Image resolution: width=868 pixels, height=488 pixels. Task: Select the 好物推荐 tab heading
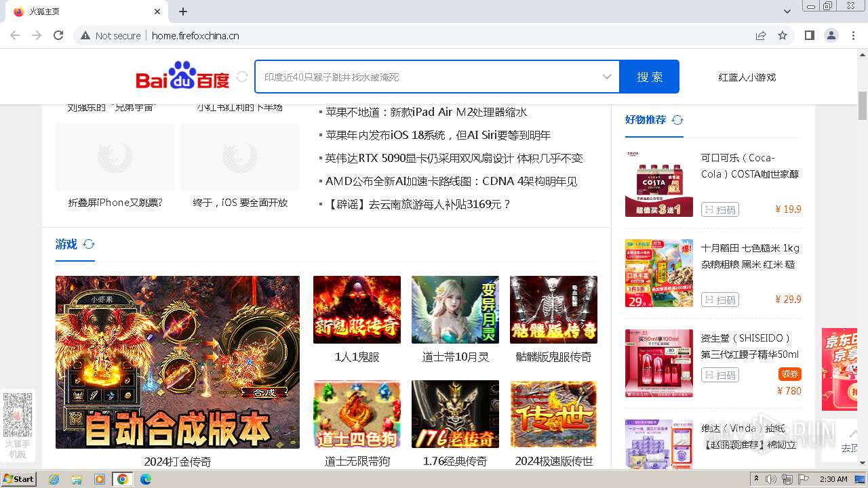[x=646, y=119]
